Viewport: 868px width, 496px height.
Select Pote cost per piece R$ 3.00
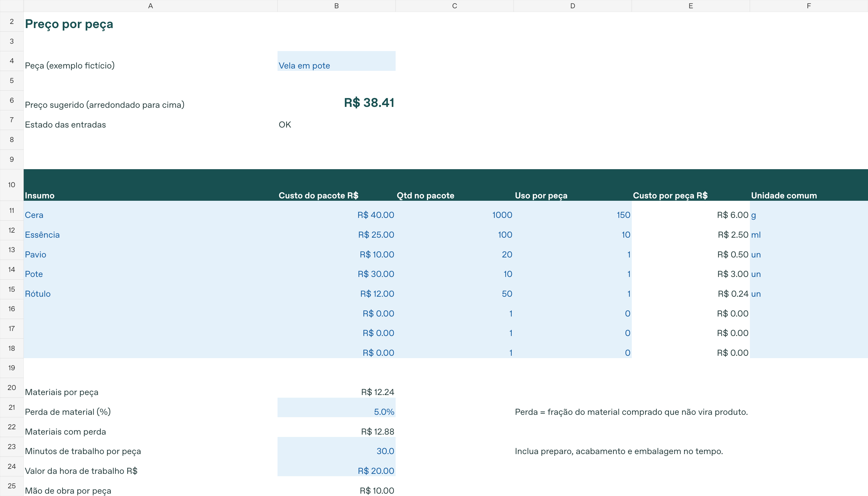[x=691, y=270]
